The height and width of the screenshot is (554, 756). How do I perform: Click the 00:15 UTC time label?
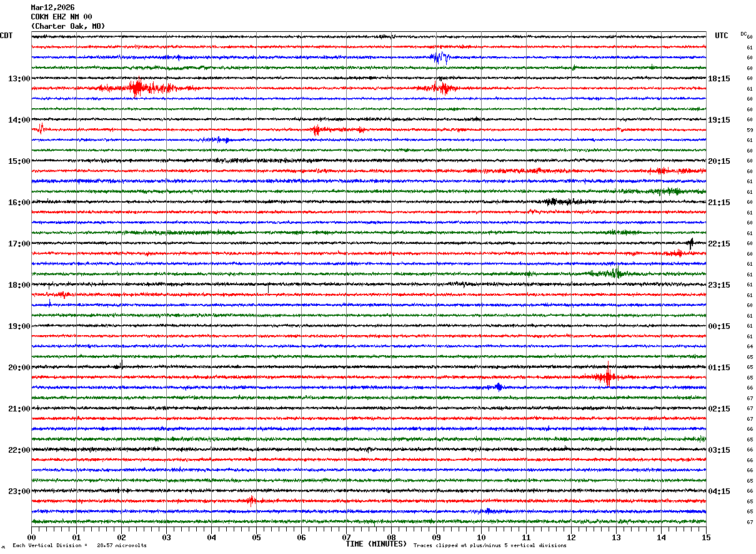pos(719,326)
